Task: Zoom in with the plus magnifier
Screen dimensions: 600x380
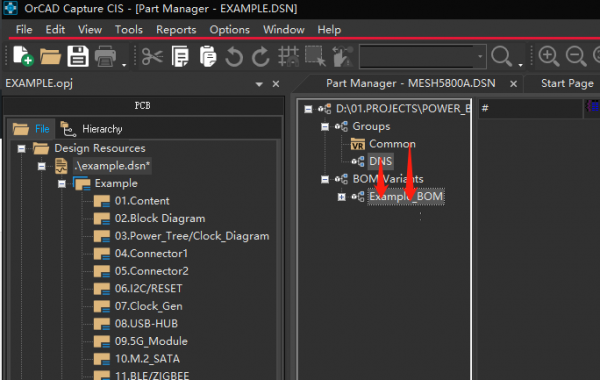Action: point(549,56)
